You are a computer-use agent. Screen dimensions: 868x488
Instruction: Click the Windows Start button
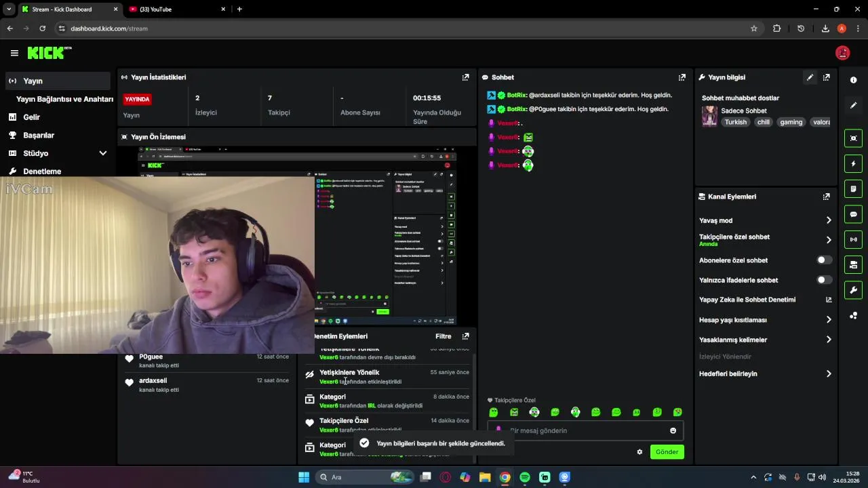click(x=304, y=477)
